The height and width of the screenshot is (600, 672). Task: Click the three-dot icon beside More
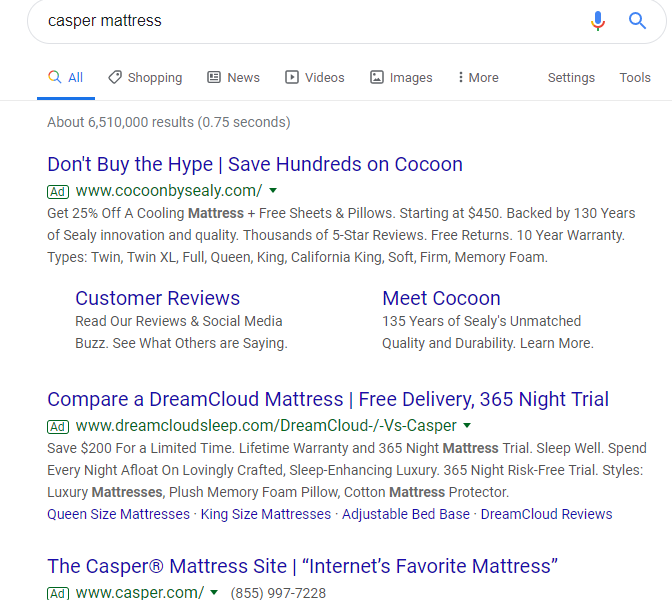point(461,77)
